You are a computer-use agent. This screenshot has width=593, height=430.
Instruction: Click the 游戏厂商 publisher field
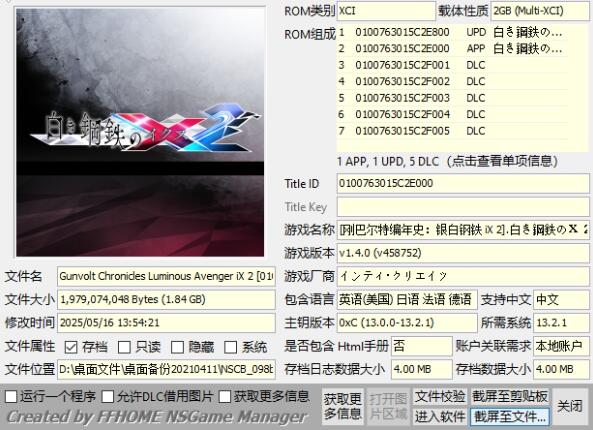point(463,276)
